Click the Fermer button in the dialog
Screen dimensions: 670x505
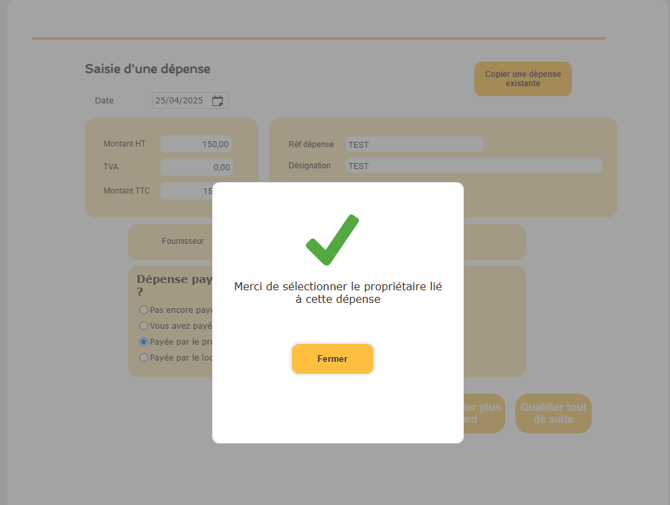click(332, 359)
